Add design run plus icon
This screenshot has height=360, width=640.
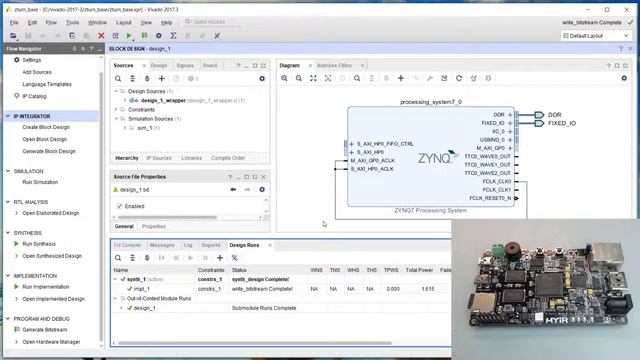click(220, 258)
